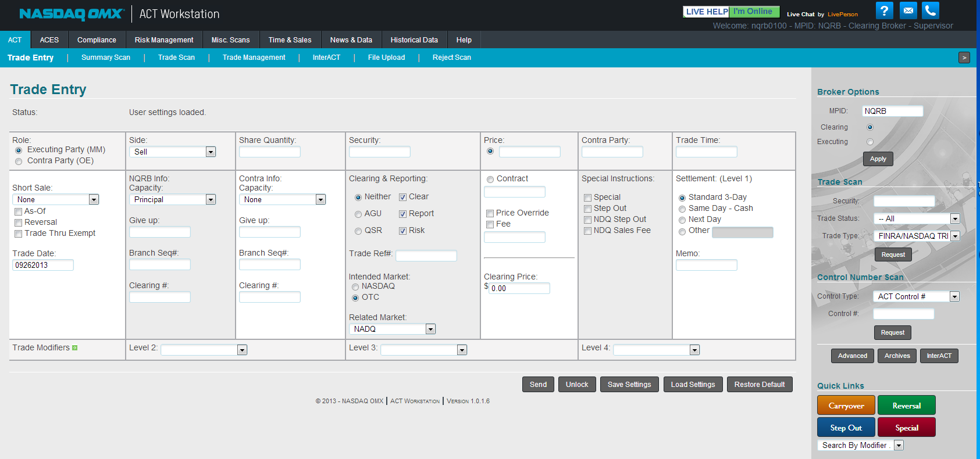
Task: Go to Summary Scan submenu
Action: click(x=106, y=58)
